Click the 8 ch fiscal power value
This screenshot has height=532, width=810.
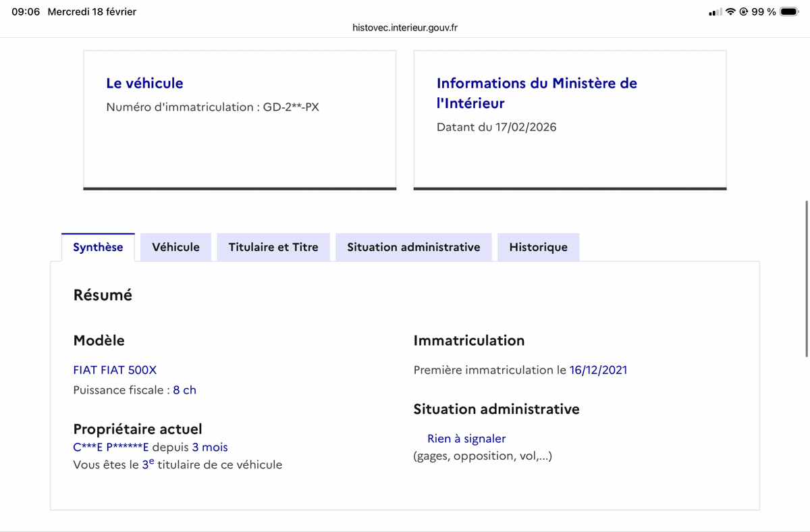184,390
